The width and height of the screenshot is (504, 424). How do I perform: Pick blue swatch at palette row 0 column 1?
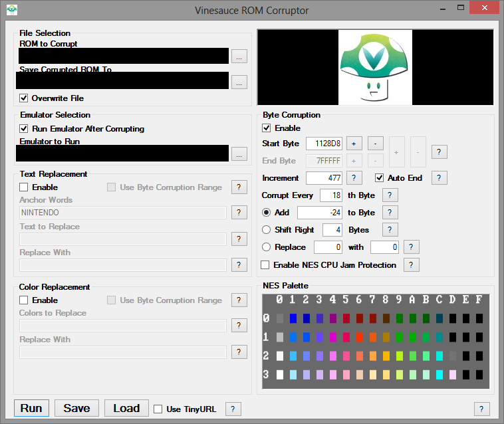coord(293,318)
